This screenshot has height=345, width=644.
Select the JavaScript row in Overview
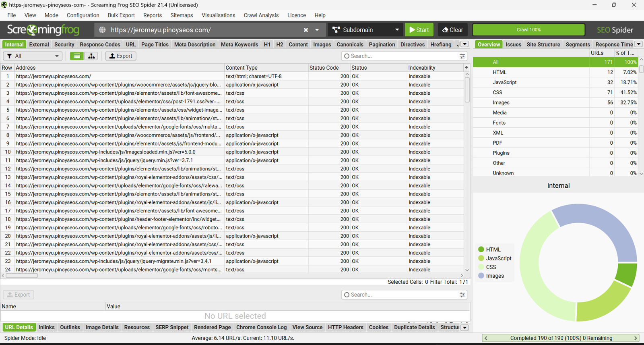556,82
